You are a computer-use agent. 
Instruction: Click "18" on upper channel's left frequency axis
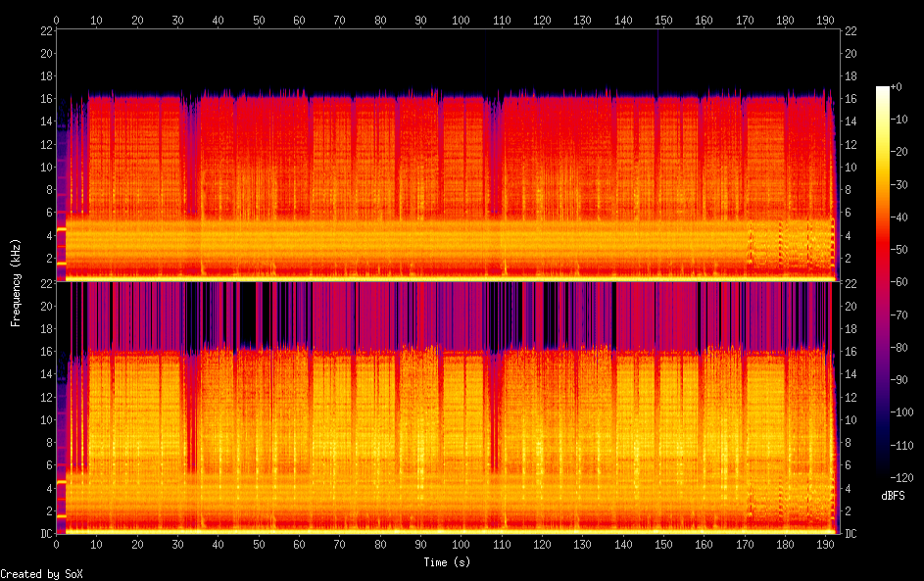click(47, 75)
